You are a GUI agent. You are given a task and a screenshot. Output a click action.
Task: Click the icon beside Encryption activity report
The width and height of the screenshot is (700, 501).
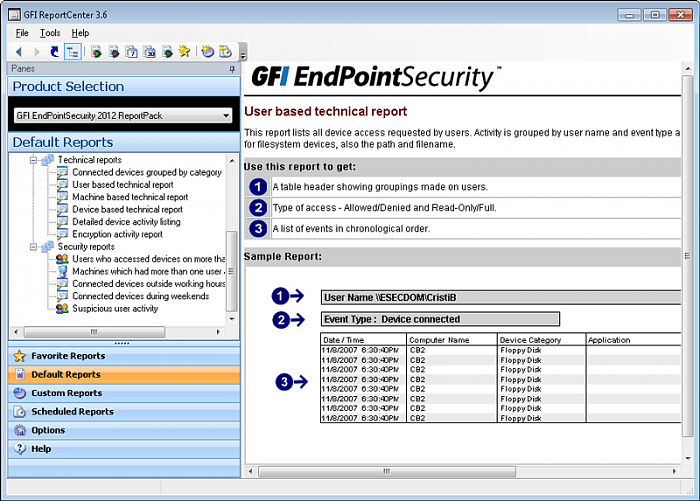(x=62, y=234)
